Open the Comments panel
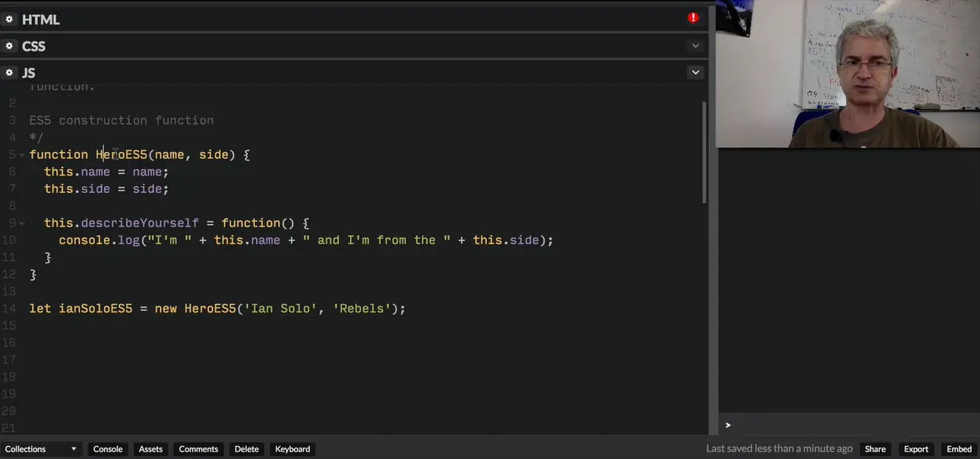The image size is (980, 459). point(198,449)
